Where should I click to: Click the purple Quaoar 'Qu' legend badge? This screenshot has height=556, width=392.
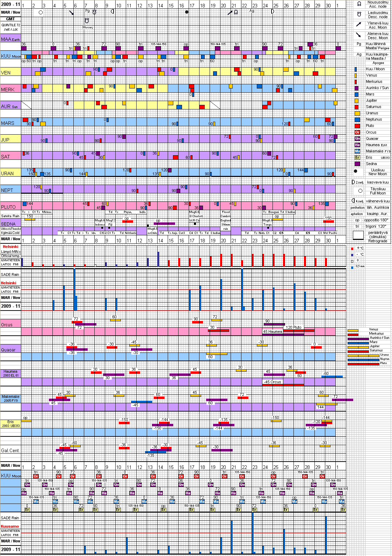pos(357,138)
